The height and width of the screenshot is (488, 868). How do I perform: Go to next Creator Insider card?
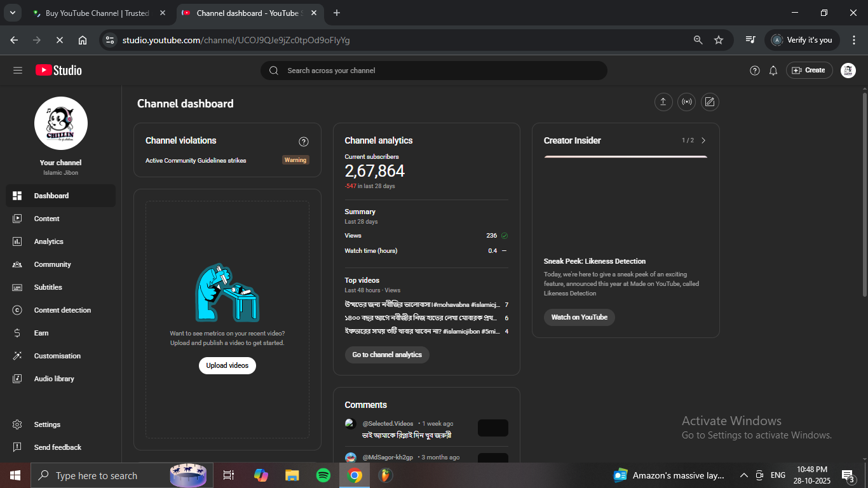point(703,140)
